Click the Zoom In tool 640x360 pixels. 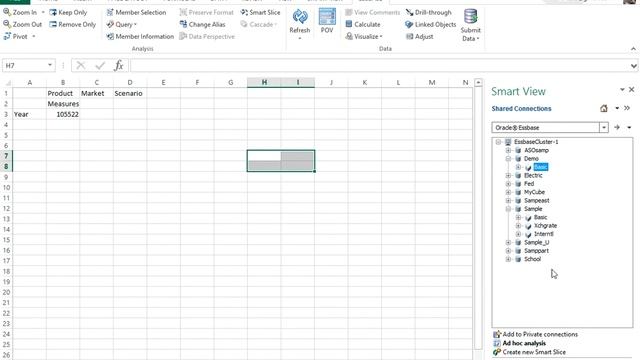[x=20, y=12]
